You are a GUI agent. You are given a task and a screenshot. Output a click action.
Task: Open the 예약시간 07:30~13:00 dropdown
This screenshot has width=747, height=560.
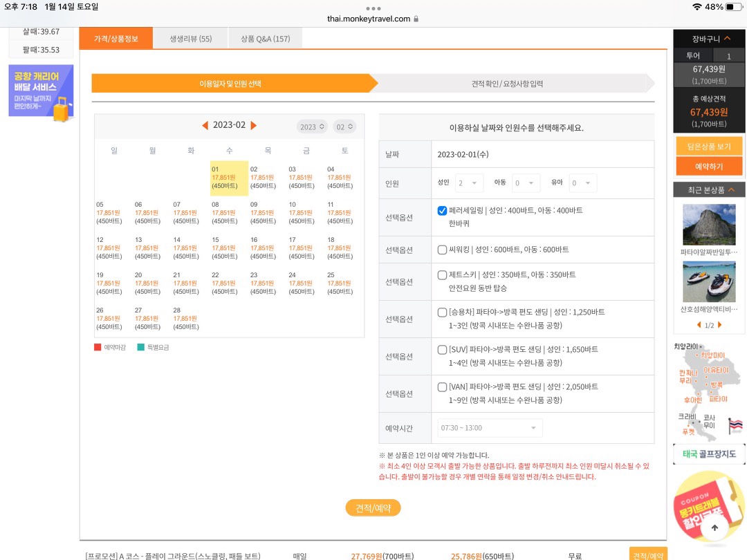coord(489,428)
